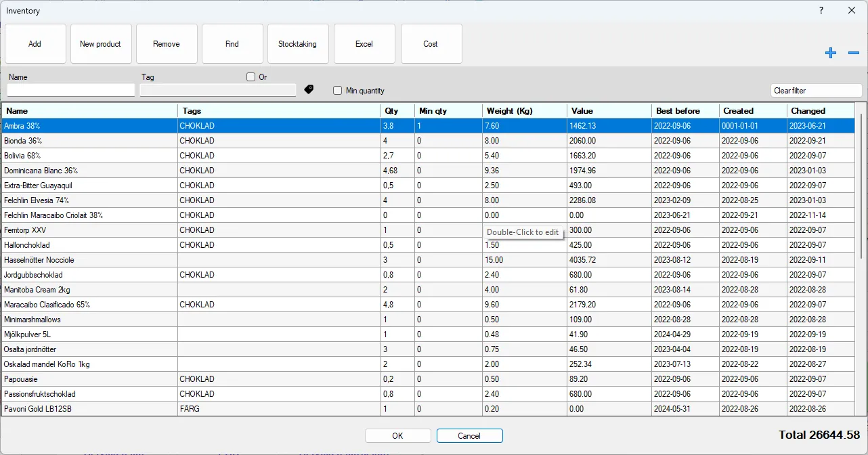The height and width of the screenshot is (455, 868).
Task: Focus the Name filter input field
Action: 71,90
